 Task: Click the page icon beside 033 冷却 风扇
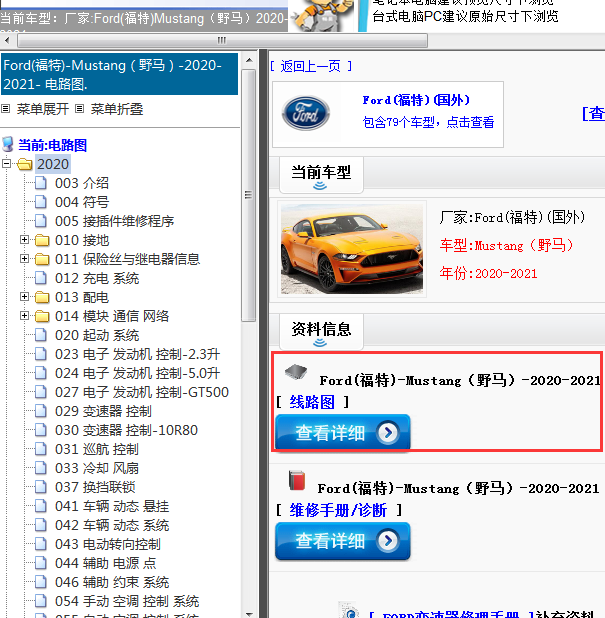click(41, 468)
